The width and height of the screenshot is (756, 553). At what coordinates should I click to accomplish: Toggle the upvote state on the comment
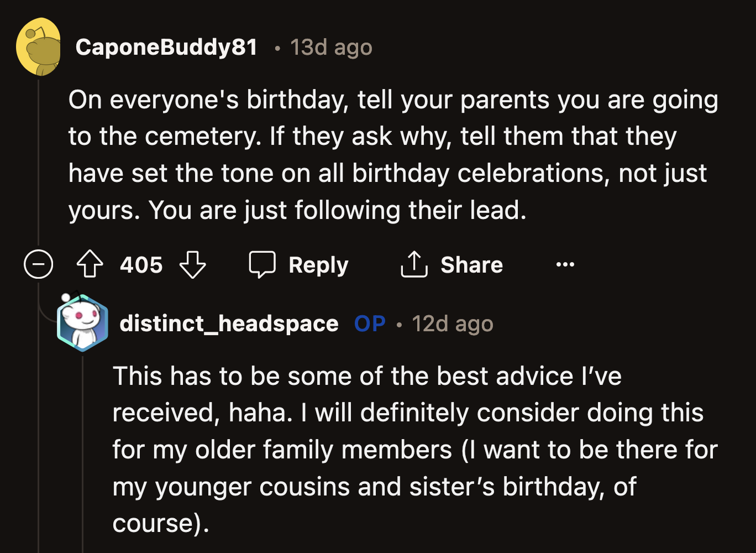tap(89, 264)
